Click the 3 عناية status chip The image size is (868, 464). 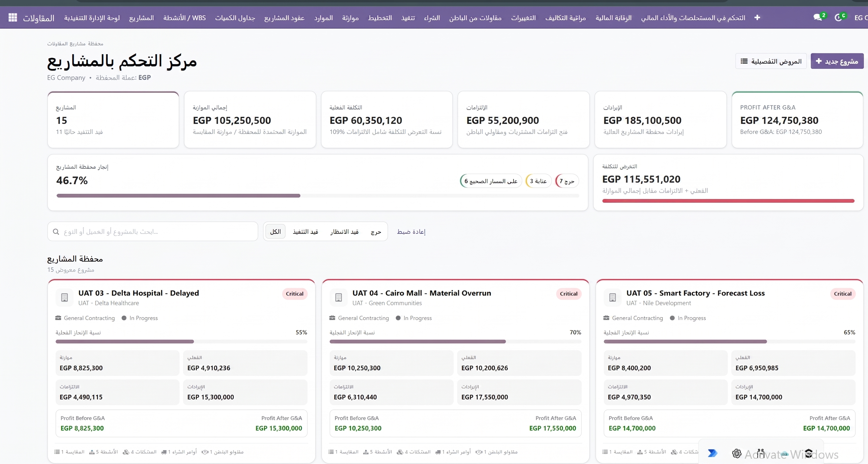coord(538,181)
